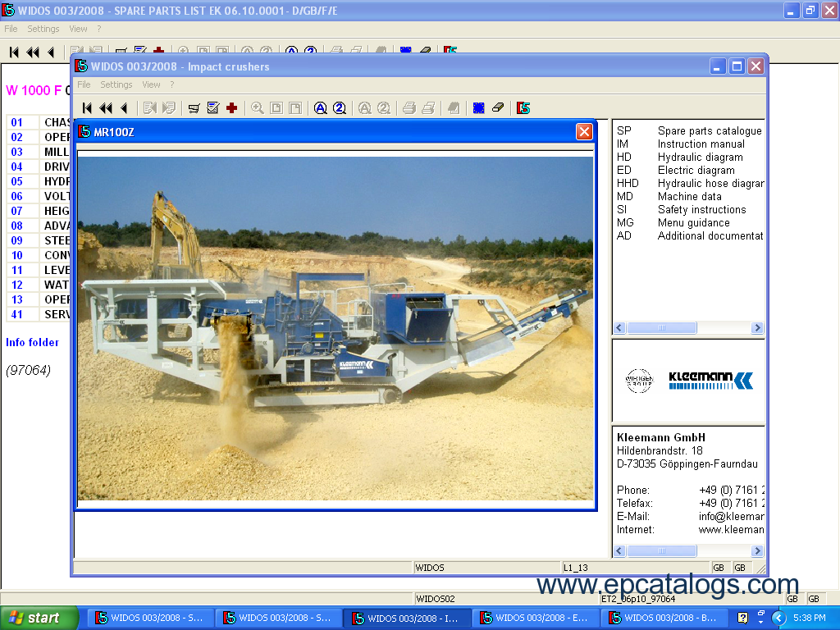
Task: Click the red plus icon in Impact crushers toolbar
Action: [231, 108]
